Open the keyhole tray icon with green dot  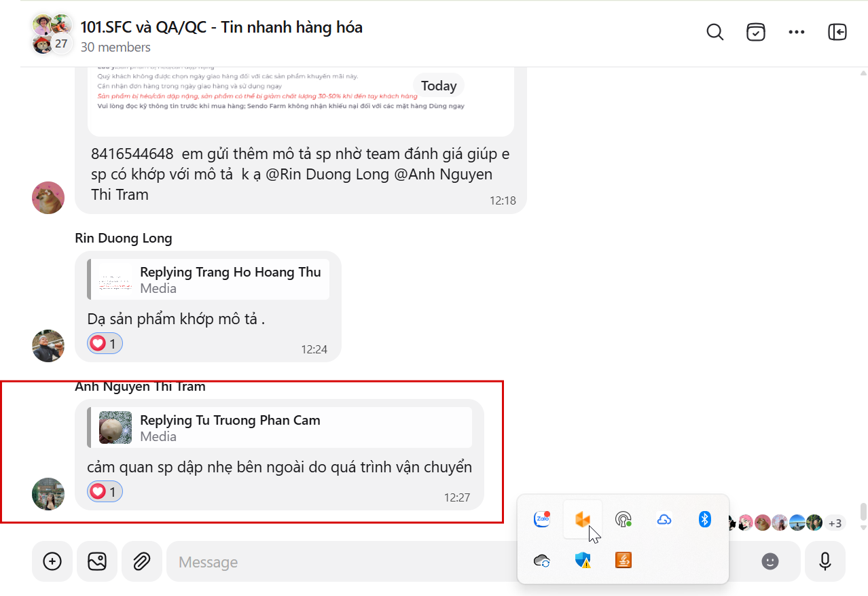pyautogui.click(x=623, y=520)
